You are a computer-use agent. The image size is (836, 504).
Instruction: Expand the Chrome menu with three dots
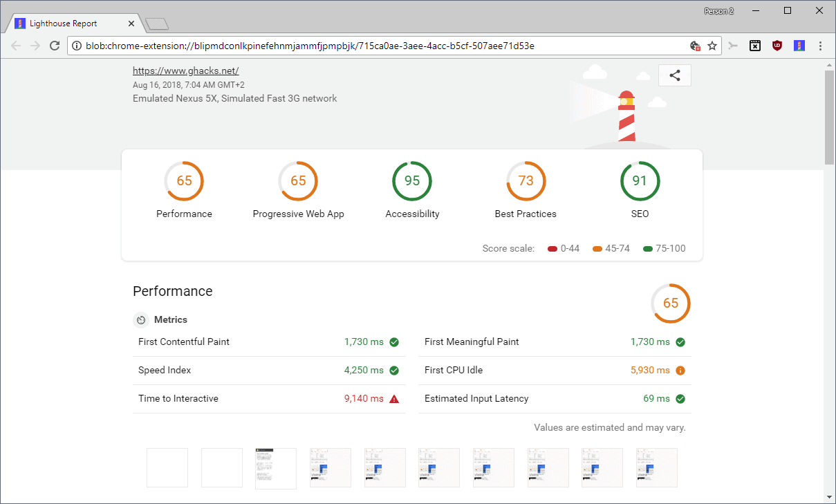pos(820,45)
